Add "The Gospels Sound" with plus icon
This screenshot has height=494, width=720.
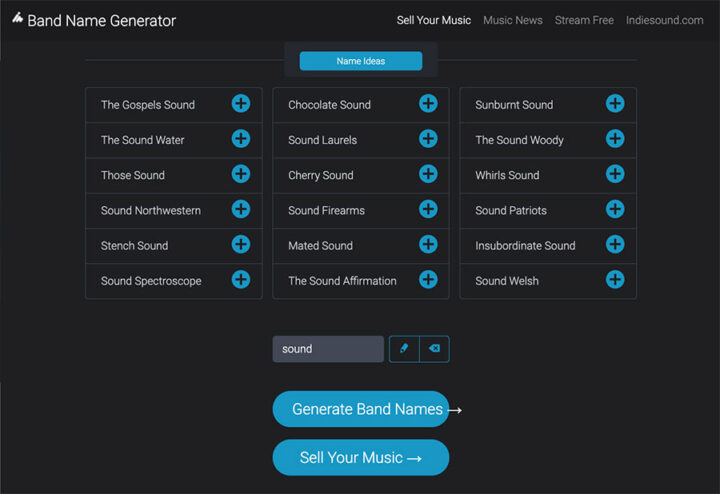coord(241,104)
